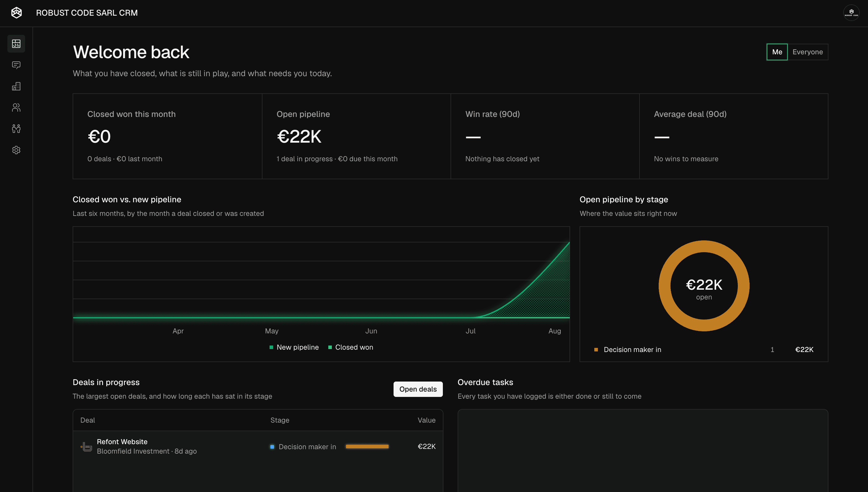Open the dashboard sidebar icon
Viewport: 868px width, 492px height.
16,44
